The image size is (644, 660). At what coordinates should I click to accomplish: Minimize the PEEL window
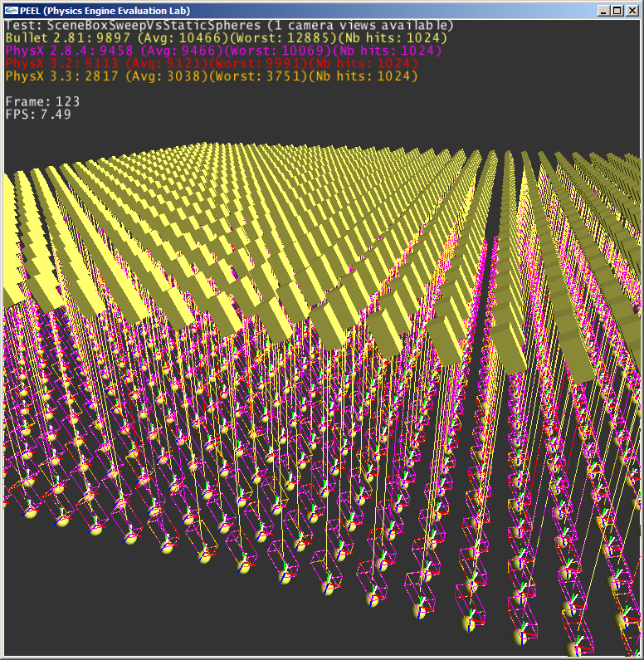603,11
